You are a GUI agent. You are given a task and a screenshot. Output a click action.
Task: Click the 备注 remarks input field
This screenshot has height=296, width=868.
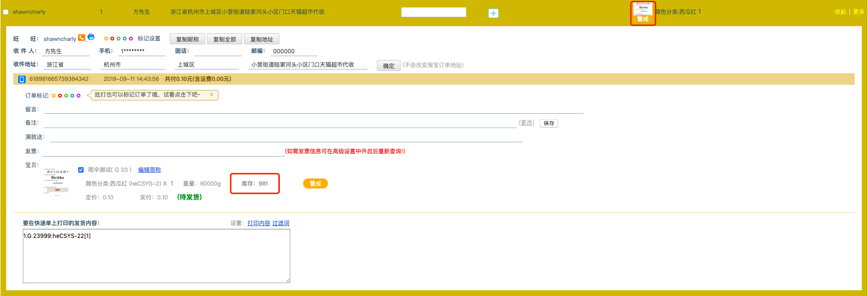click(x=281, y=123)
